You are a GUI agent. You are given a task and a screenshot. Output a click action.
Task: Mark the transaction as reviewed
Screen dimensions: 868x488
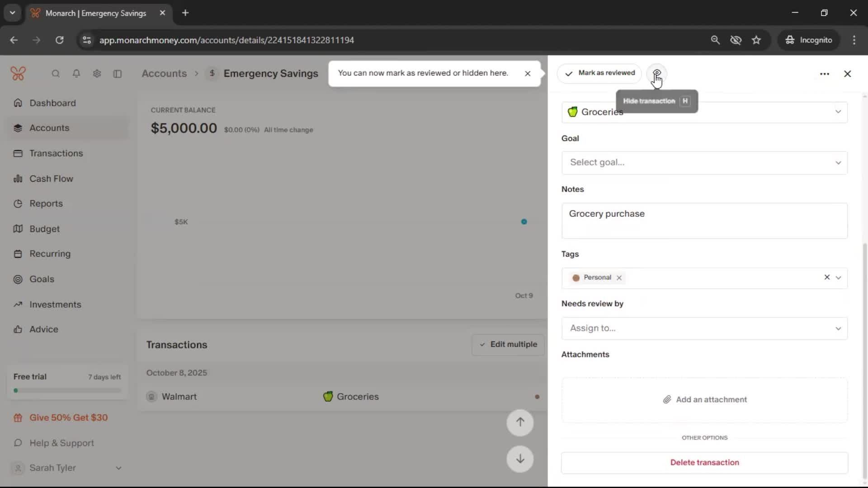point(599,73)
